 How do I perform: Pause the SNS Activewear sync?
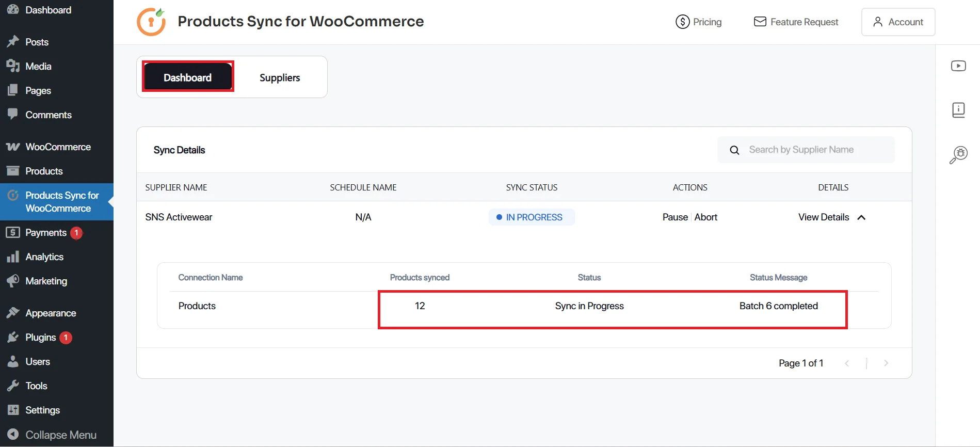pos(675,217)
